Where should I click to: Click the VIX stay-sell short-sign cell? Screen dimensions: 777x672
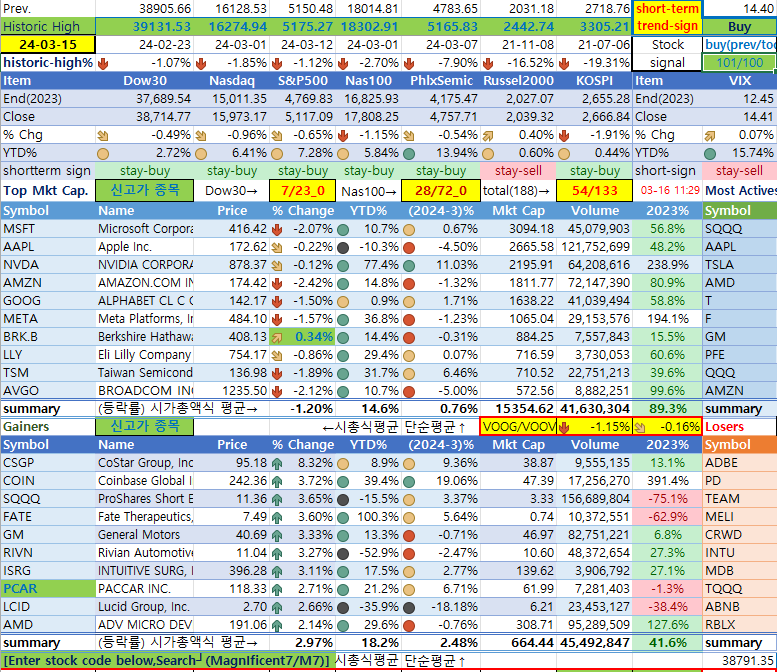(739, 171)
